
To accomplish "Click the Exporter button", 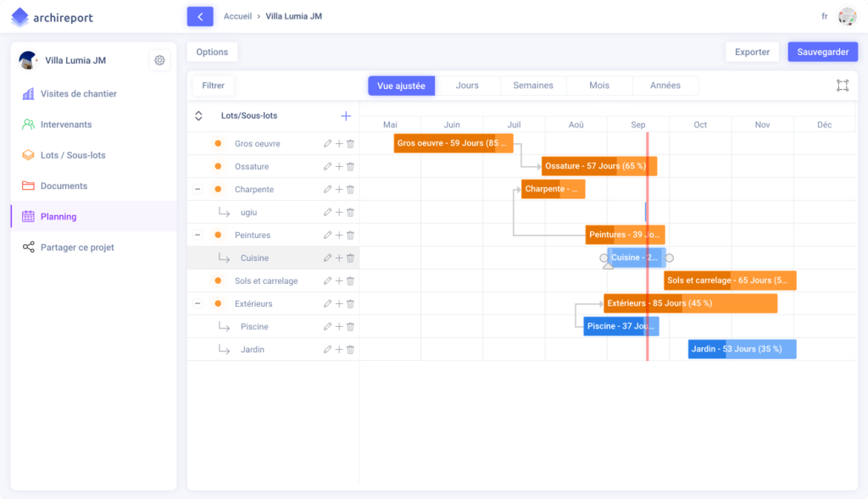I will [752, 52].
